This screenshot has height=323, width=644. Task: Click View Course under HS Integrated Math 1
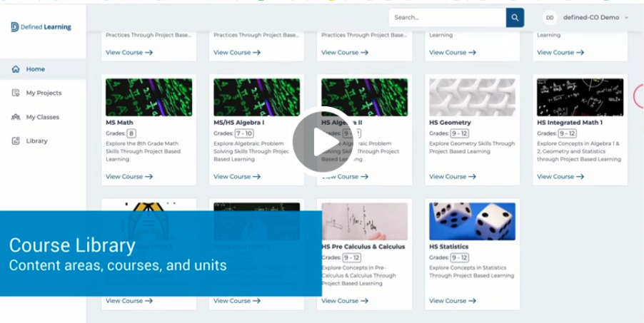560,176
